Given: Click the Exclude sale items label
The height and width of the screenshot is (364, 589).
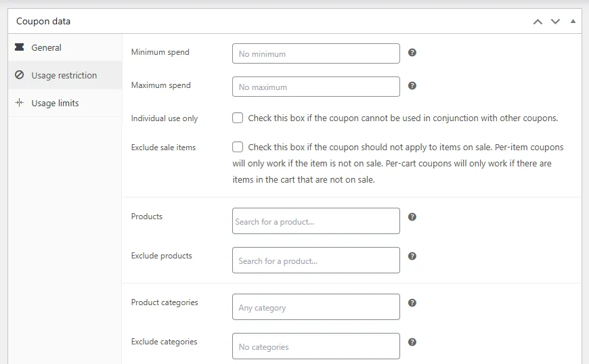Looking at the screenshot, I should [x=163, y=147].
